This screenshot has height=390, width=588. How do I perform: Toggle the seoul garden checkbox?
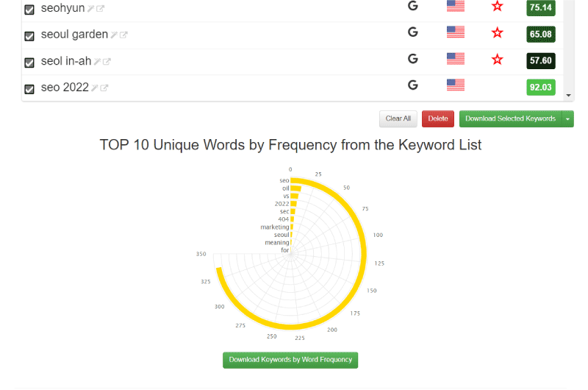click(x=29, y=36)
